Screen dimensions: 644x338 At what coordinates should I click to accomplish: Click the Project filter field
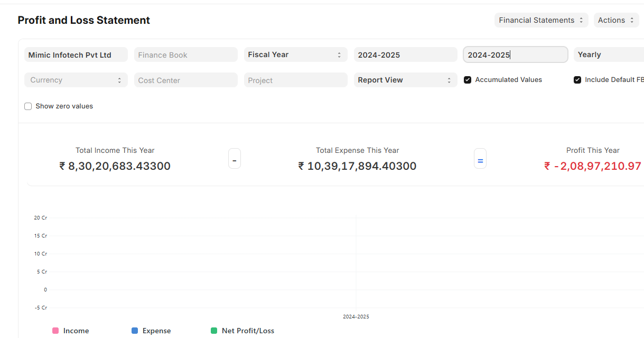295,80
